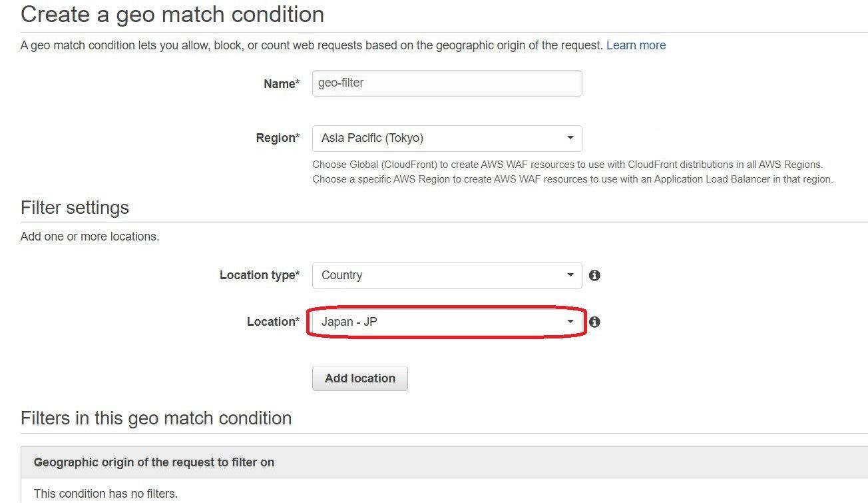Click the Country value in Location type
Image resolution: width=868 pixels, height=503 pixels.
click(341, 275)
